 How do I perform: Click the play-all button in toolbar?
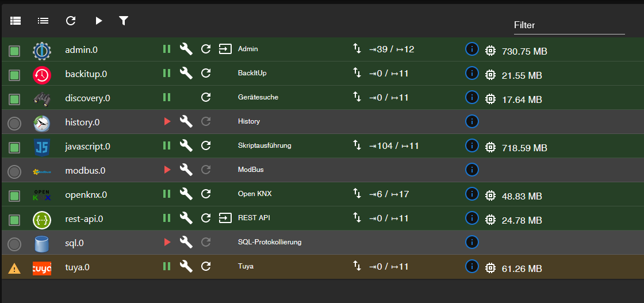click(x=98, y=21)
